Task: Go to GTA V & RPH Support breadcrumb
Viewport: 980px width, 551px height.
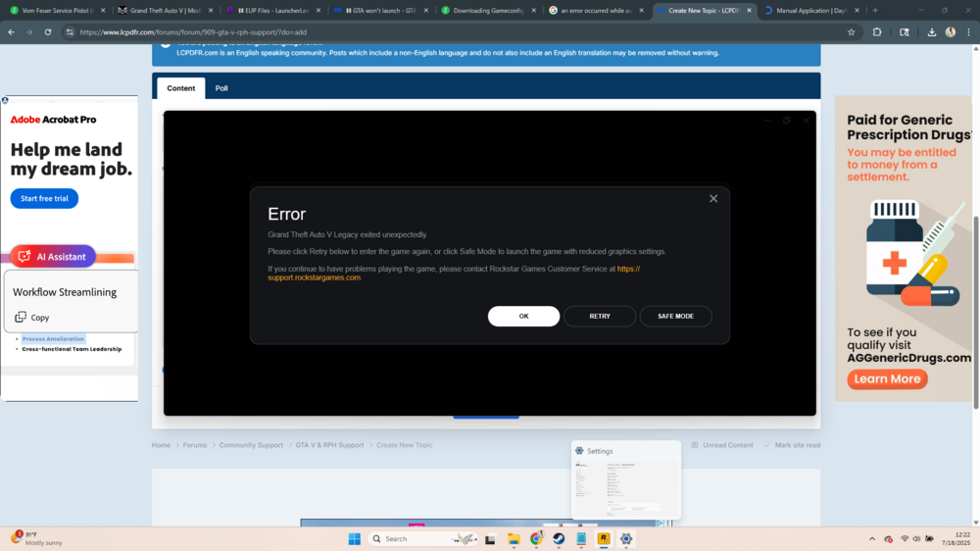Action: [329, 445]
